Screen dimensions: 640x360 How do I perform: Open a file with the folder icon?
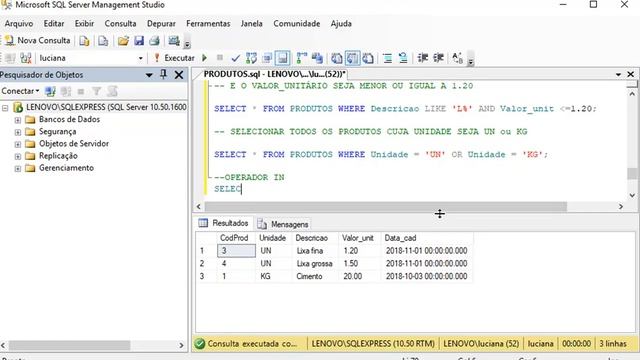(x=123, y=41)
